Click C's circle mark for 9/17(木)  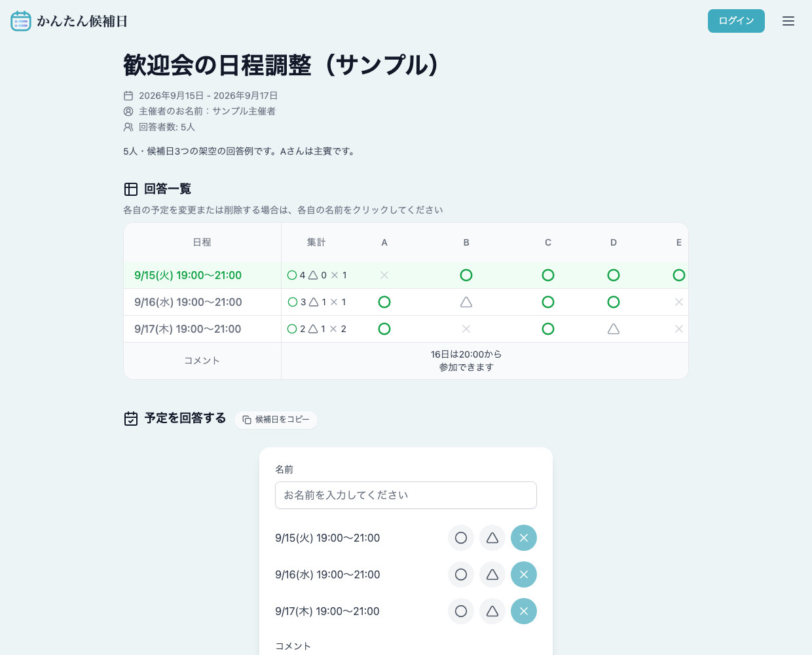tap(548, 329)
